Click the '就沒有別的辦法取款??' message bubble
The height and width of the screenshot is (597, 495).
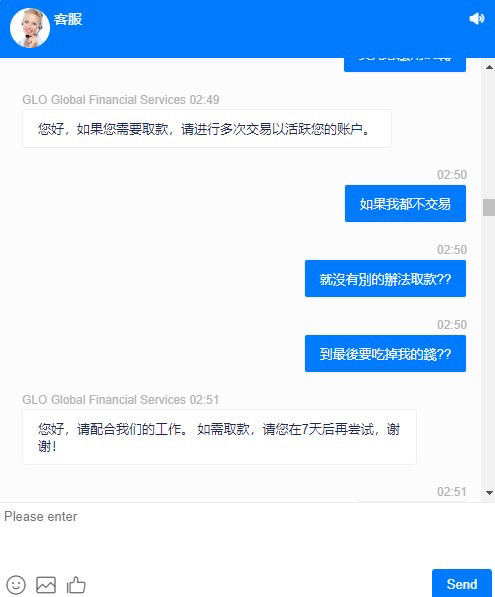tap(385, 279)
